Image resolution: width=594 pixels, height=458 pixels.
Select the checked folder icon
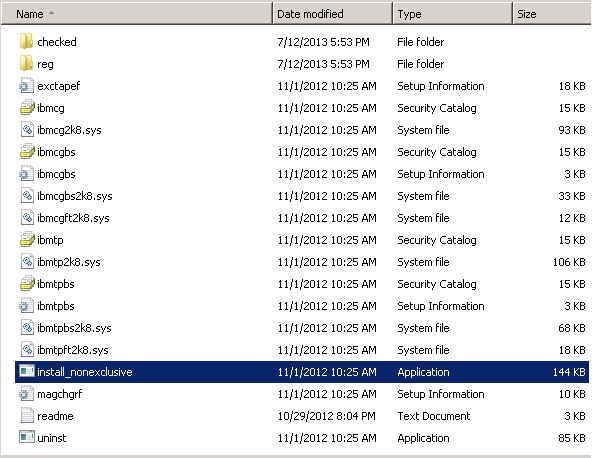click(26, 41)
